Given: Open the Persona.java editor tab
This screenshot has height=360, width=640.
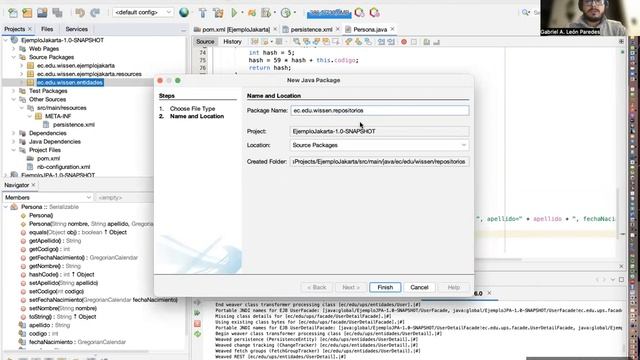Looking at the screenshot, I should (x=370, y=29).
